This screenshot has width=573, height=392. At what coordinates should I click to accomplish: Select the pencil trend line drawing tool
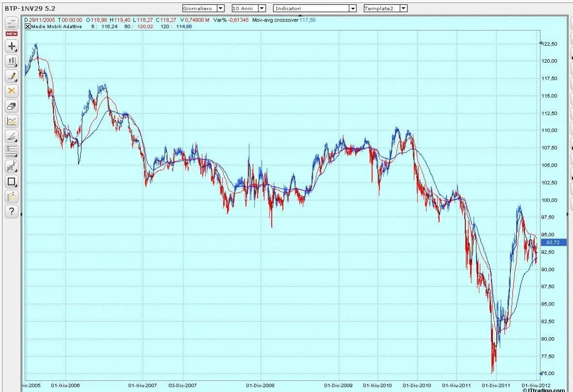[x=11, y=76]
